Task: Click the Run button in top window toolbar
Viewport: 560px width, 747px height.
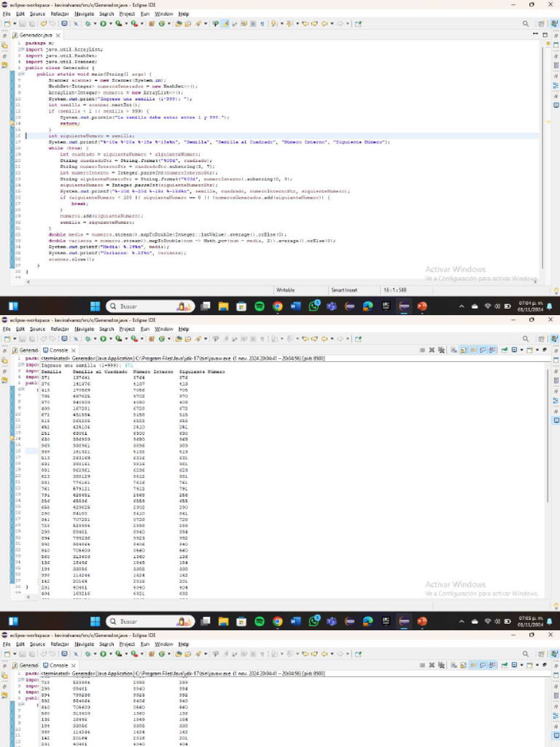Action: click(102, 23)
